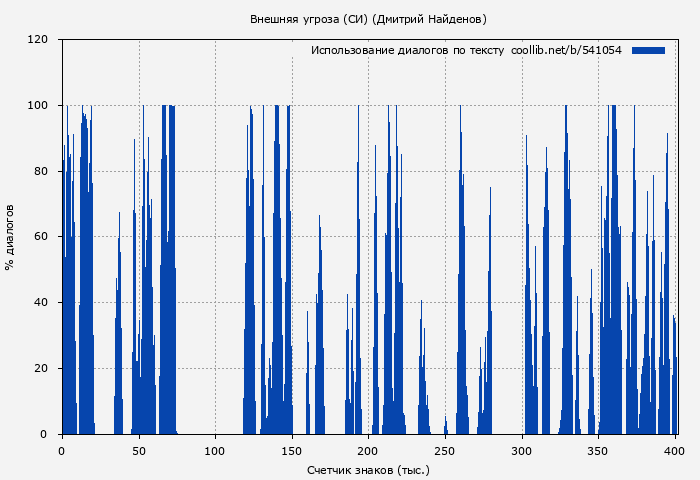Click the blue legend color swatch
The height and width of the screenshot is (480, 700).
tap(648, 50)
